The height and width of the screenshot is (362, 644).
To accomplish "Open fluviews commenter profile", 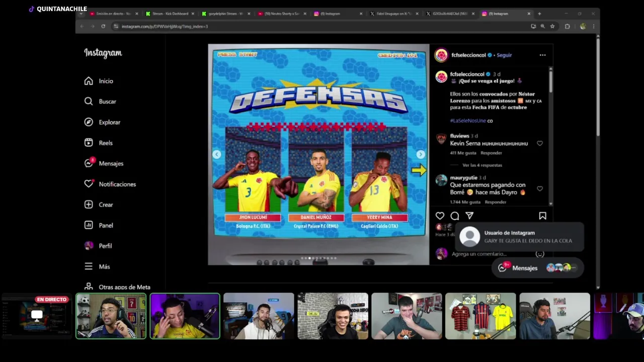I will (x=459, y=136).
